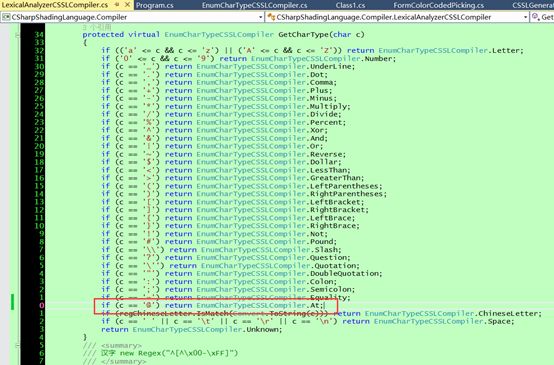Screen dimensions: 554x365
Task: Click the LeftBrace enum member
Action: coord(330,218)
